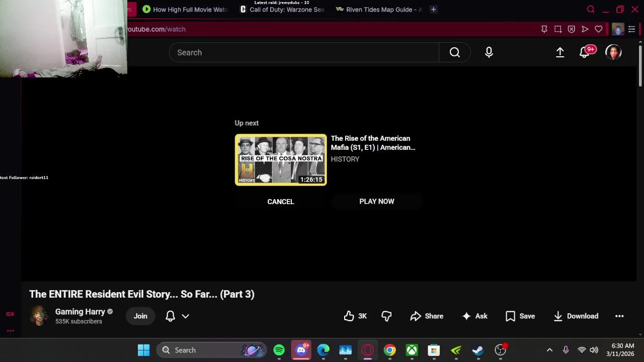Open Discord from the taskbar
The height and width of the screenshot is (362, 644).
[301, 350]
